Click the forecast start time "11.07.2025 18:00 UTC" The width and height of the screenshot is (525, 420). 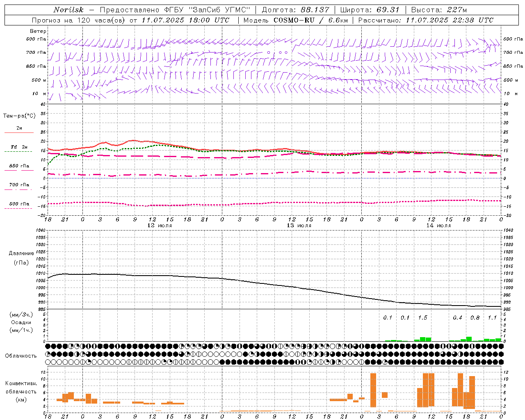pos(185,20)
